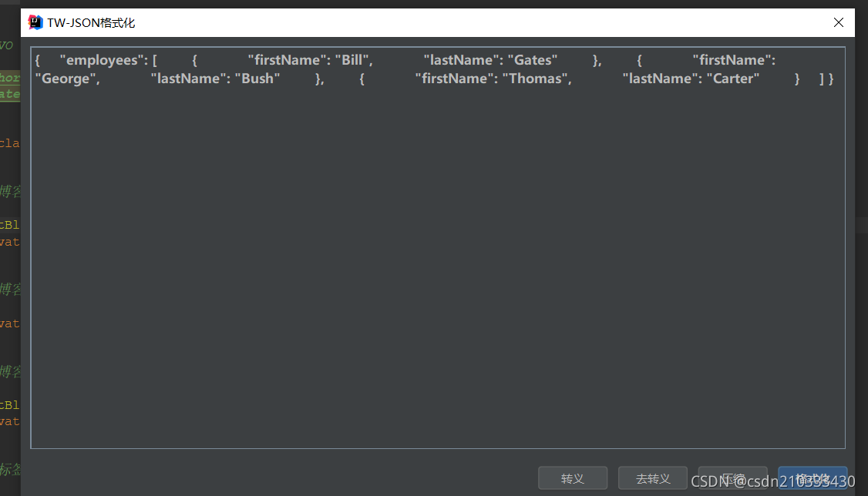
Task: Click the 压缩 (compress) button
Action: point(733,478)
